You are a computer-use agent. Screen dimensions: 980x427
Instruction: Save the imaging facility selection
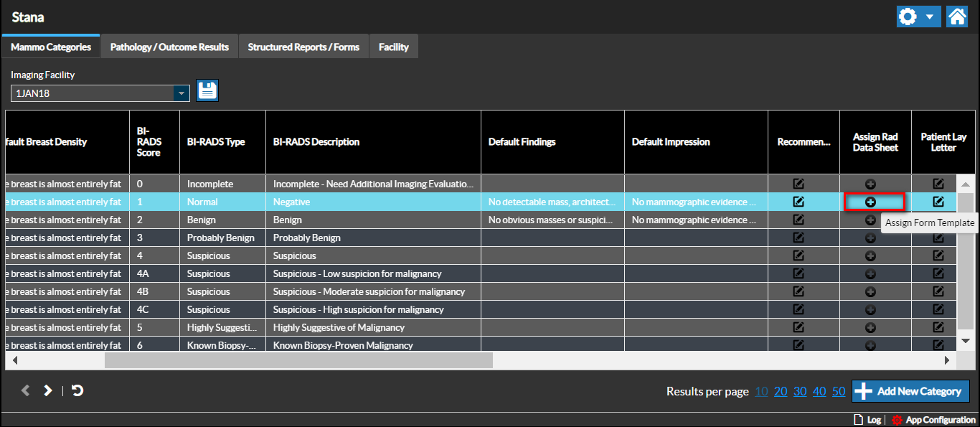click(207, 90)
